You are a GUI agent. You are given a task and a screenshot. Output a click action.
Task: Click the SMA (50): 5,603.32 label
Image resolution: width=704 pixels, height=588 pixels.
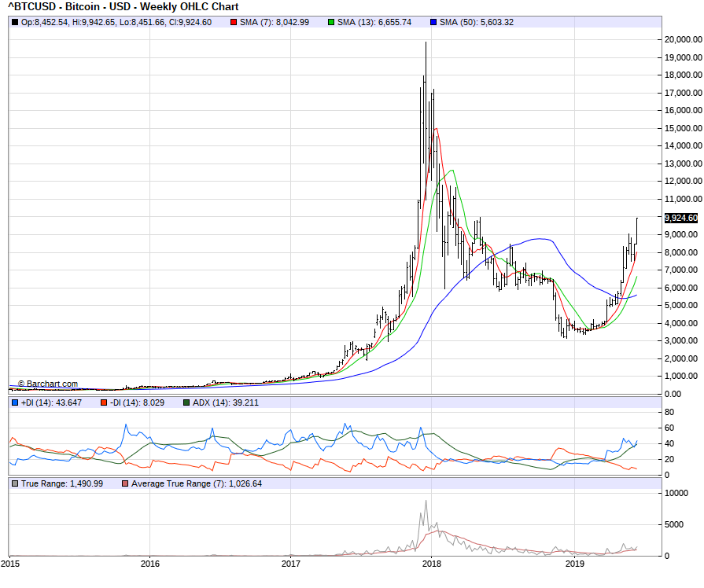point(477,23)
